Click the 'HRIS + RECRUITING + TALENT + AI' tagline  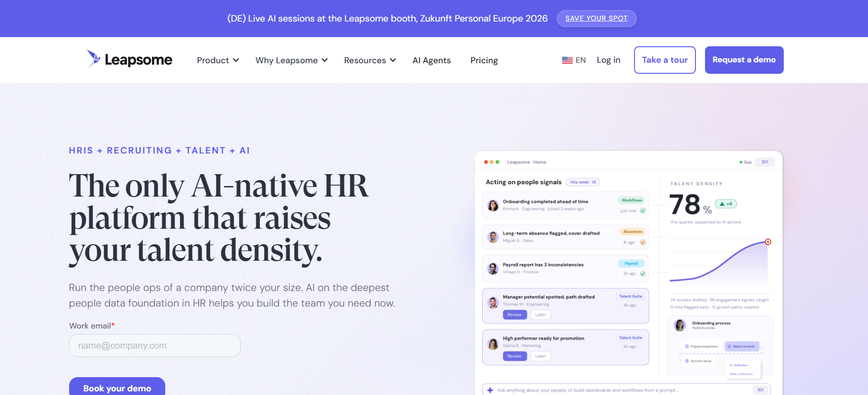tap(159, 150)
